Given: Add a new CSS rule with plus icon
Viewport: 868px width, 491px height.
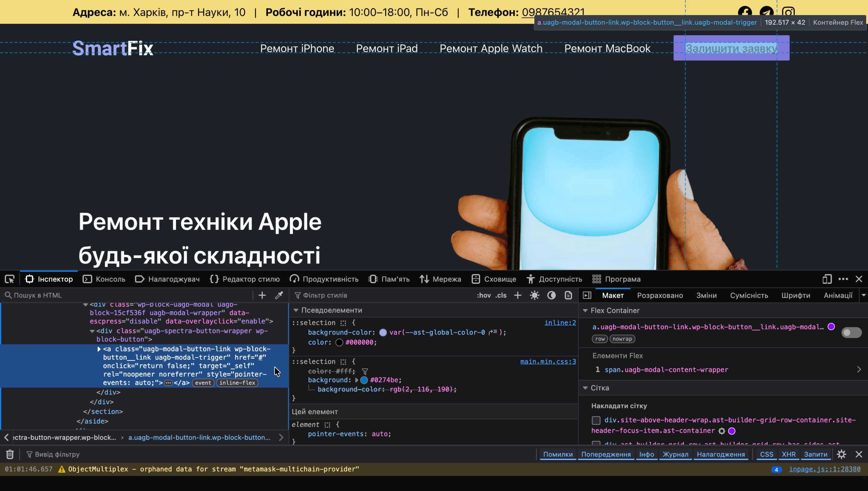Looking at the screenshot, I should pyautogui.click(x=517, y=295).
